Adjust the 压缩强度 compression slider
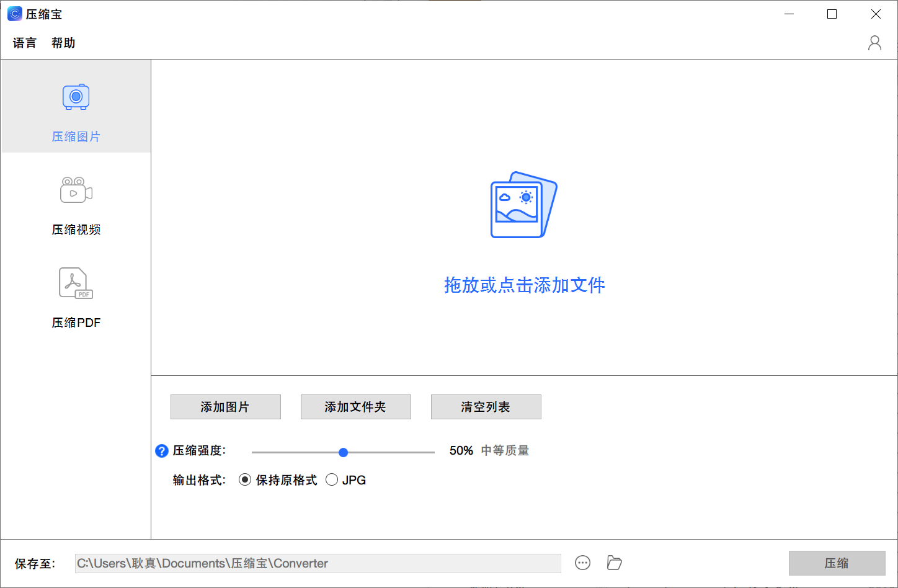Viewport: 898px width, 588px height. (343, 452)
